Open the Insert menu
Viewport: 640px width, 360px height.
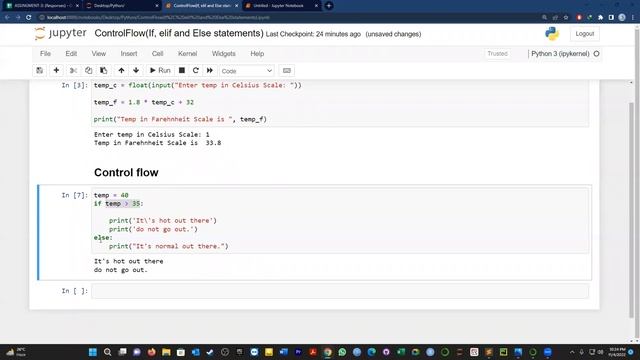[x=129, y=53]
